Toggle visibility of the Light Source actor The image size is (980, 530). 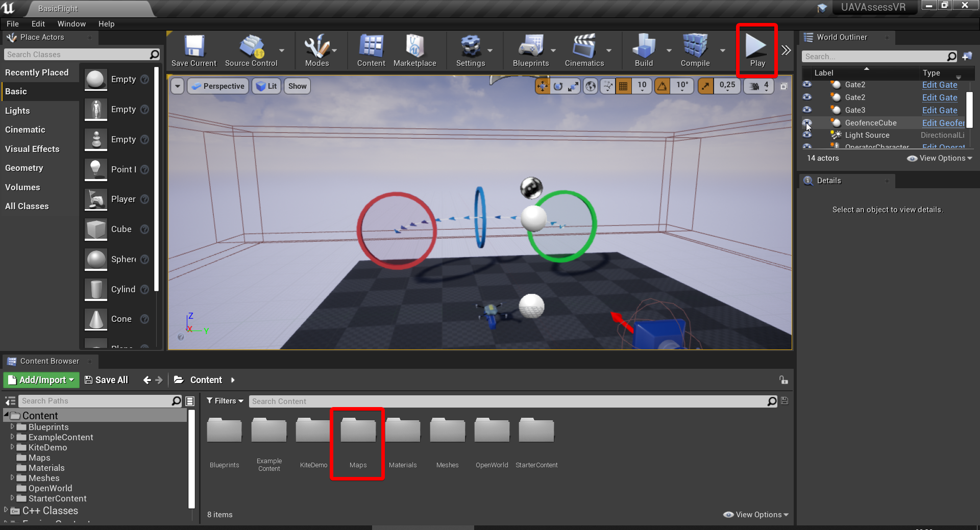tap(807, 135)
